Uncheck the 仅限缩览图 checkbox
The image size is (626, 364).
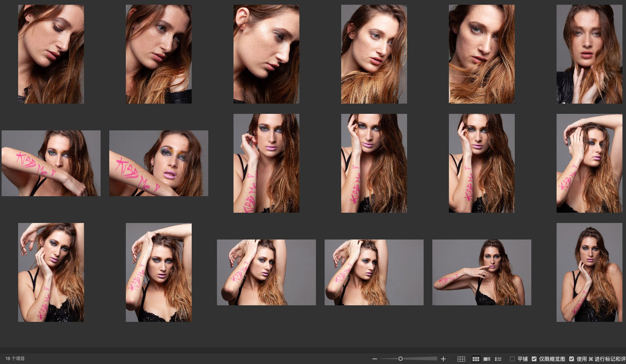534,359
